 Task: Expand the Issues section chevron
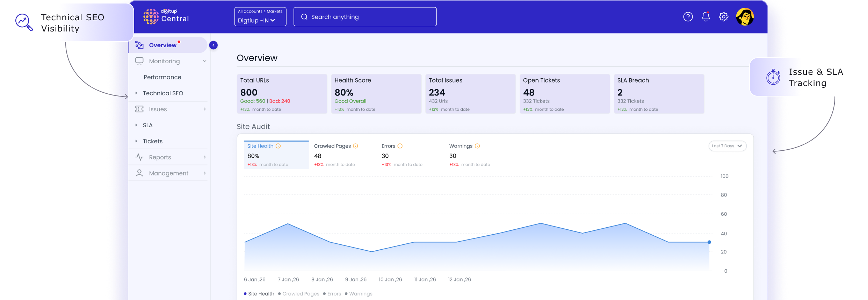coord(205,109)
